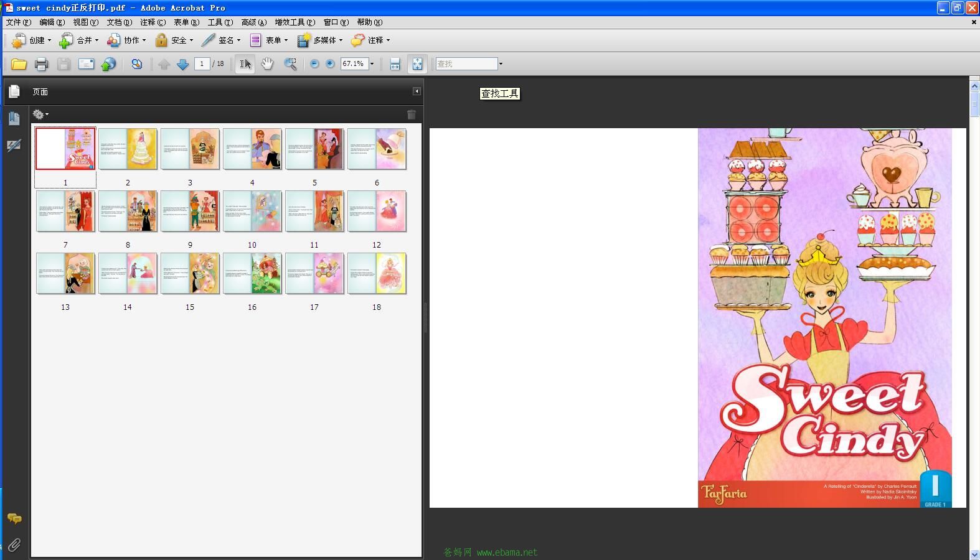
Task: Open the 帮助 (Help) menu
Action: [369, 22]
